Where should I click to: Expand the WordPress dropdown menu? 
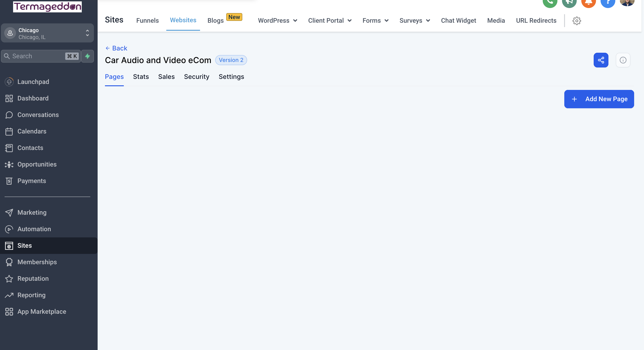click(277, 20)
